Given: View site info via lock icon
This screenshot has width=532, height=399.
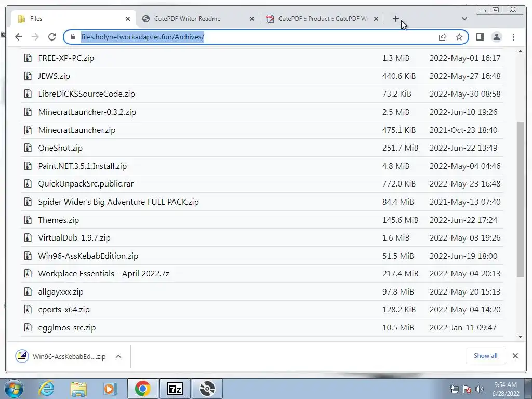Looking at the screenshot, I should pos(72,37).
